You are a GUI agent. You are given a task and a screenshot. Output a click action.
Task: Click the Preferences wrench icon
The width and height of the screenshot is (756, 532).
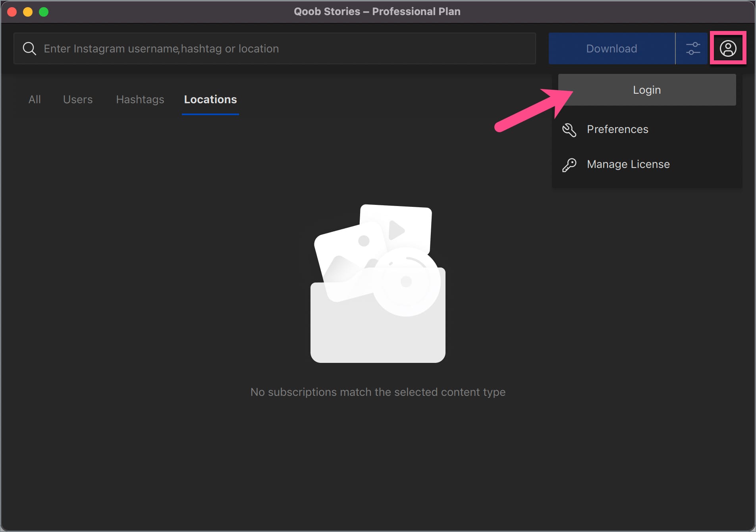[x=569, y=129]
